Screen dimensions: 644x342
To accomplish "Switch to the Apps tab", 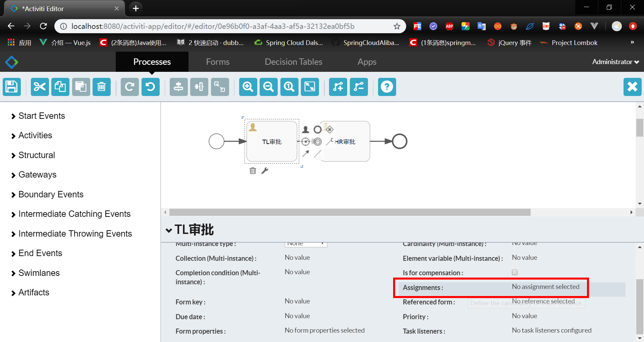I will coord(367,62).
